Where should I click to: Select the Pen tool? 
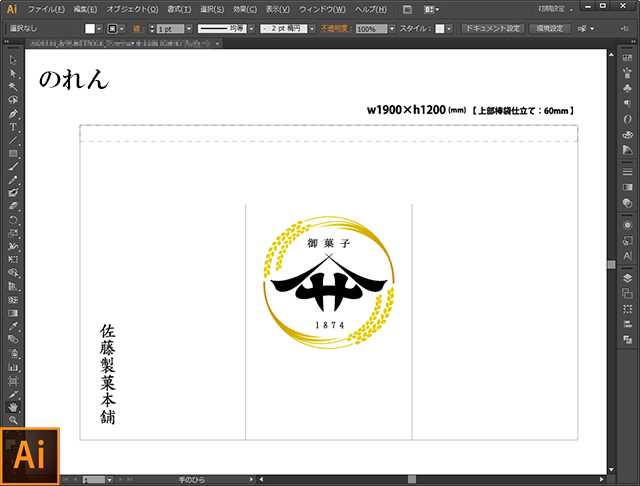pos(13,113)
